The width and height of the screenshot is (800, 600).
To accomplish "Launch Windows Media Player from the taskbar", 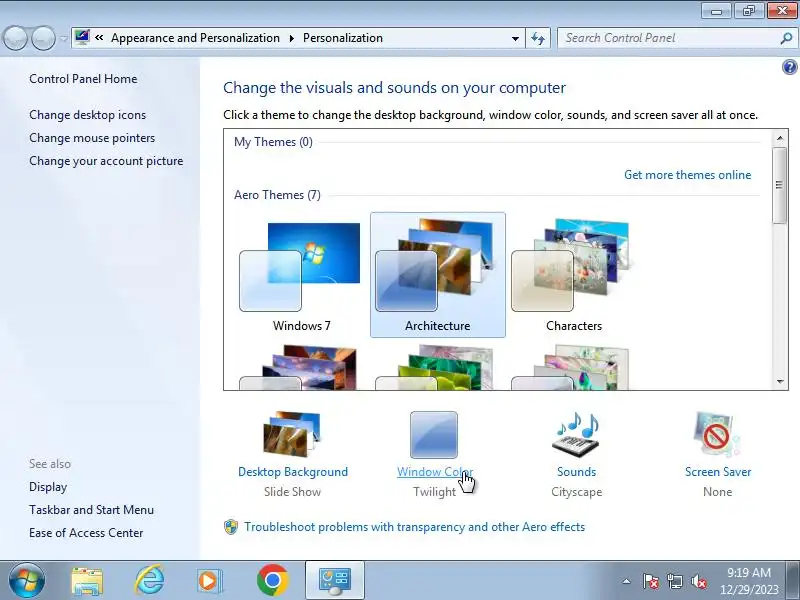I will point(209,581).
